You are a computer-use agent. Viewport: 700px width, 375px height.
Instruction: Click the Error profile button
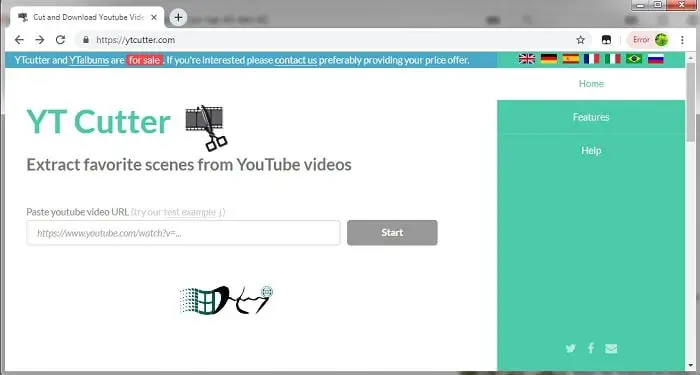tap(648, 40)
